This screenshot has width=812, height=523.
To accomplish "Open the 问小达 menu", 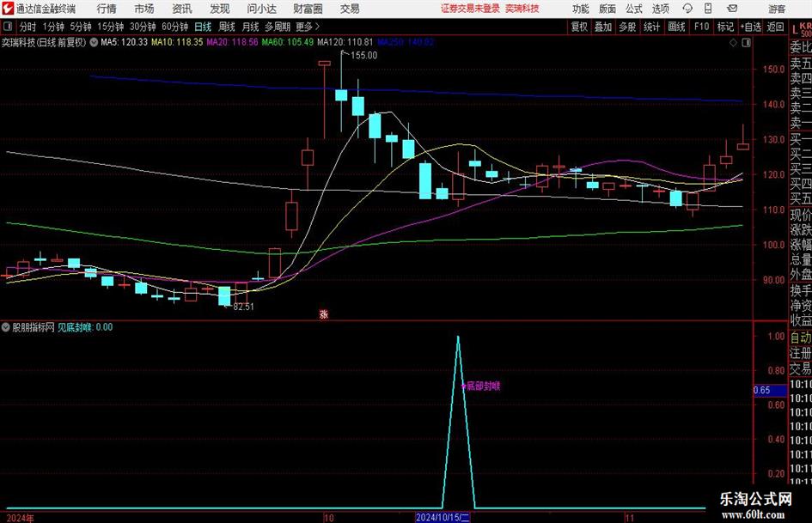I will [261, 9].
